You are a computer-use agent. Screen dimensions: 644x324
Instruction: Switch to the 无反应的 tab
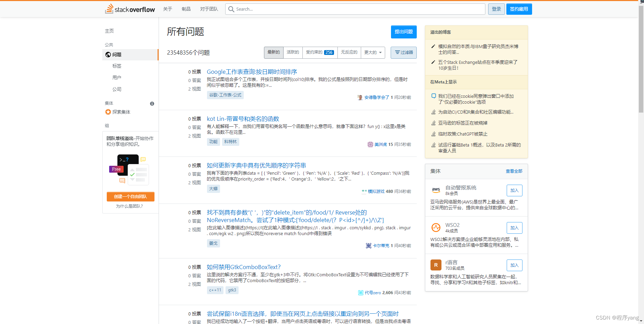coord(349,53)
